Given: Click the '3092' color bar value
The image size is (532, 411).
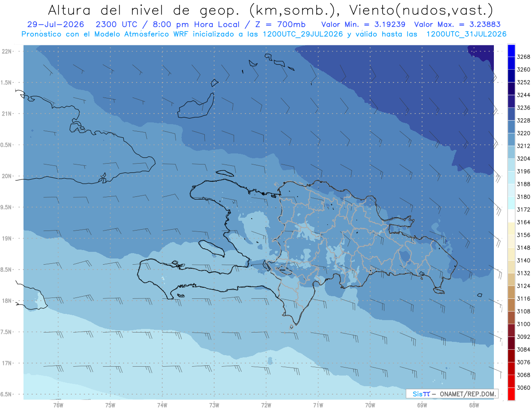Looking at the screenshot, I should (x=524, y=337).
